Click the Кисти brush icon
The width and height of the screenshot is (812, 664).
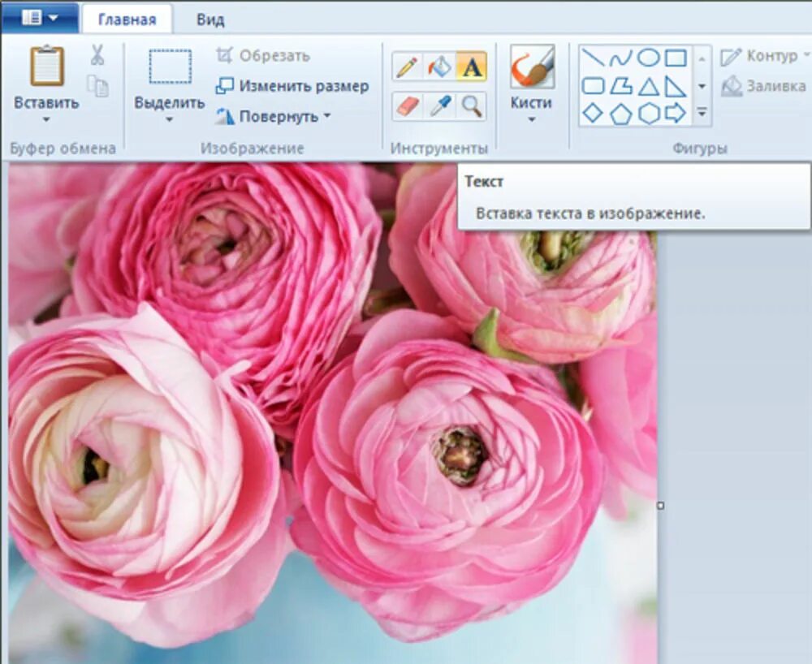(x=532, y=67)
